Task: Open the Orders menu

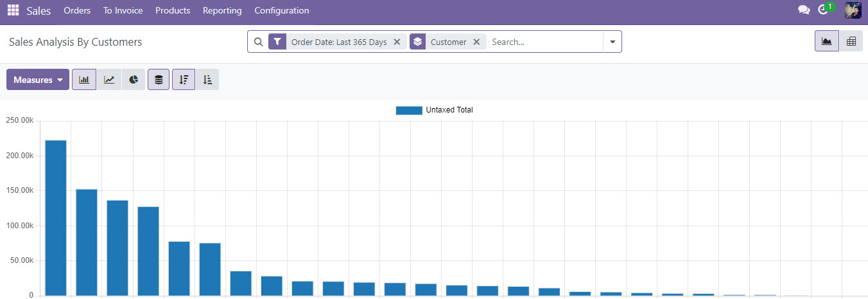Action: pyautogui.click(x=77, y=10)
